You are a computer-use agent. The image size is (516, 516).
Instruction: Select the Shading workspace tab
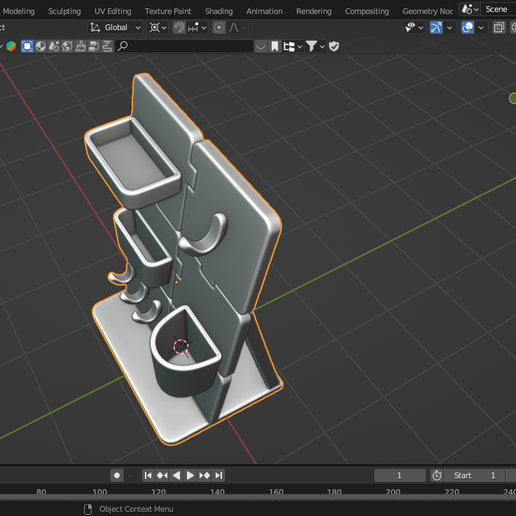click(x=219, y=11)
